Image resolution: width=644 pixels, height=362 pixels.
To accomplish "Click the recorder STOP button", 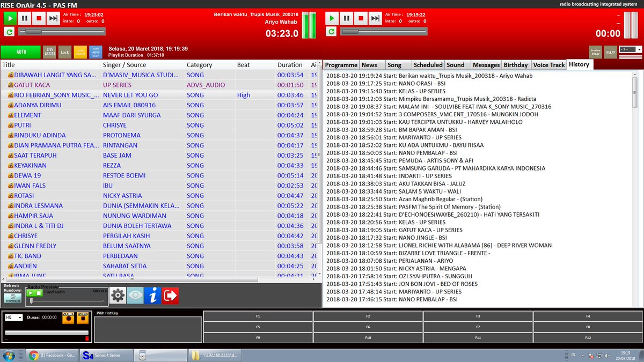I will [82, 317].
